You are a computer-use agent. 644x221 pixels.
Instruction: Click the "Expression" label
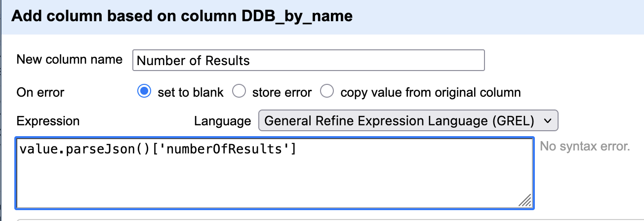point(48,121)
